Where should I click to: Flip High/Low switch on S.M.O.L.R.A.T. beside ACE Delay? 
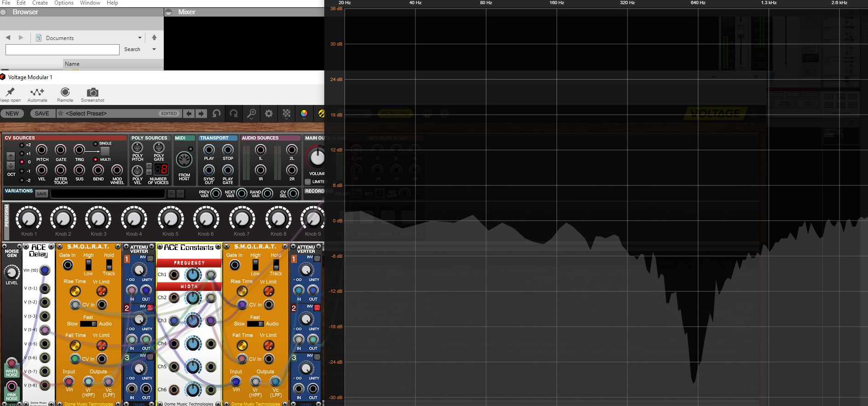click(x=88, y=265)
